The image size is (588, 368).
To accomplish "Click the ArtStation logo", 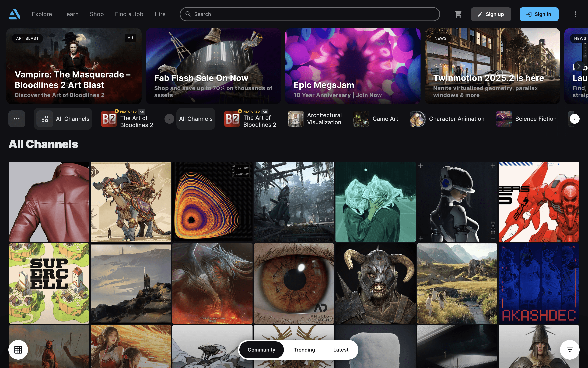I will tap(14, 14).
